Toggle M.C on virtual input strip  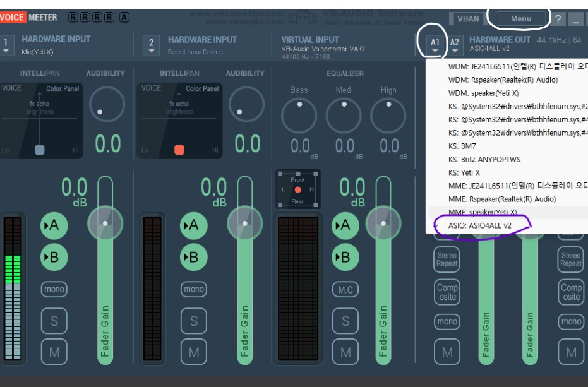point(345,290)
